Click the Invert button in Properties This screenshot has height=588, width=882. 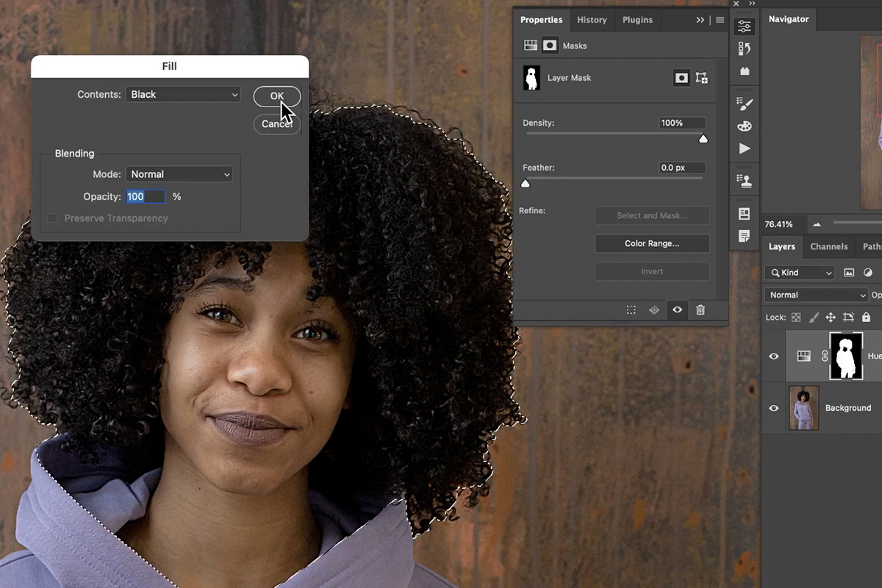pos(652,271)
